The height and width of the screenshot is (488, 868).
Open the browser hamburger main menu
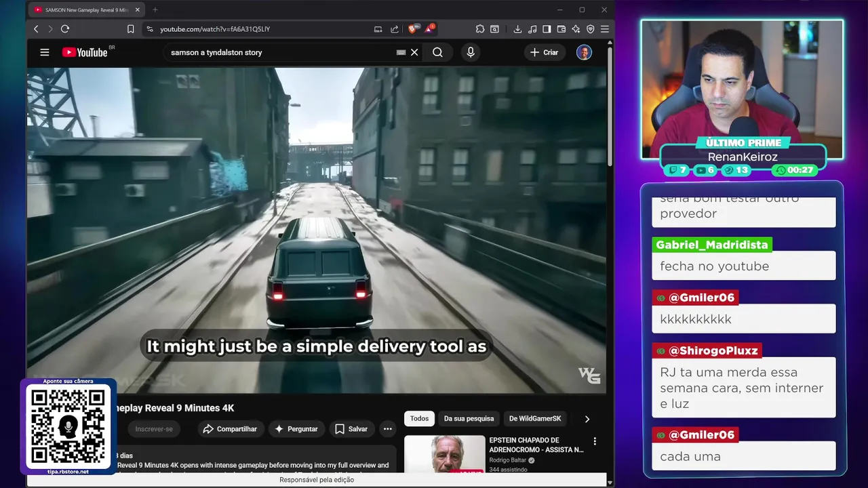coord(604,29)
